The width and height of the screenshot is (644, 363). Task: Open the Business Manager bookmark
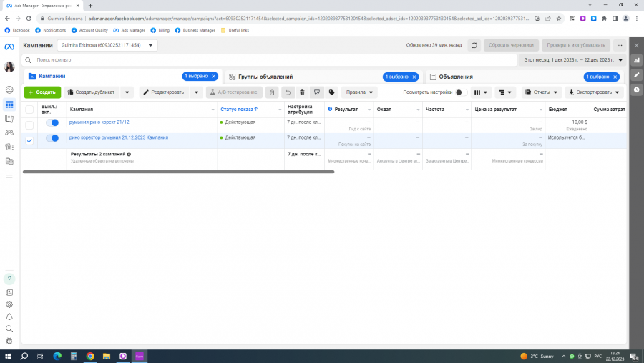(195, 30)
